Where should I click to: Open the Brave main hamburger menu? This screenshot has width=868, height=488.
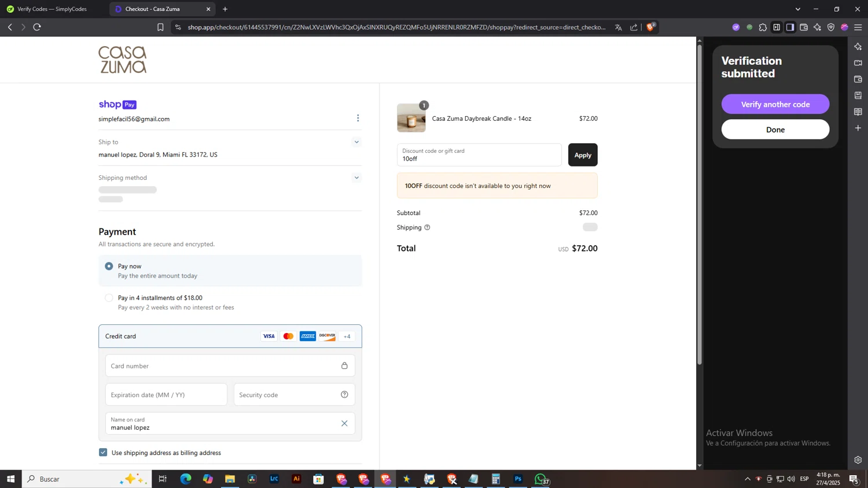[858, 27]
